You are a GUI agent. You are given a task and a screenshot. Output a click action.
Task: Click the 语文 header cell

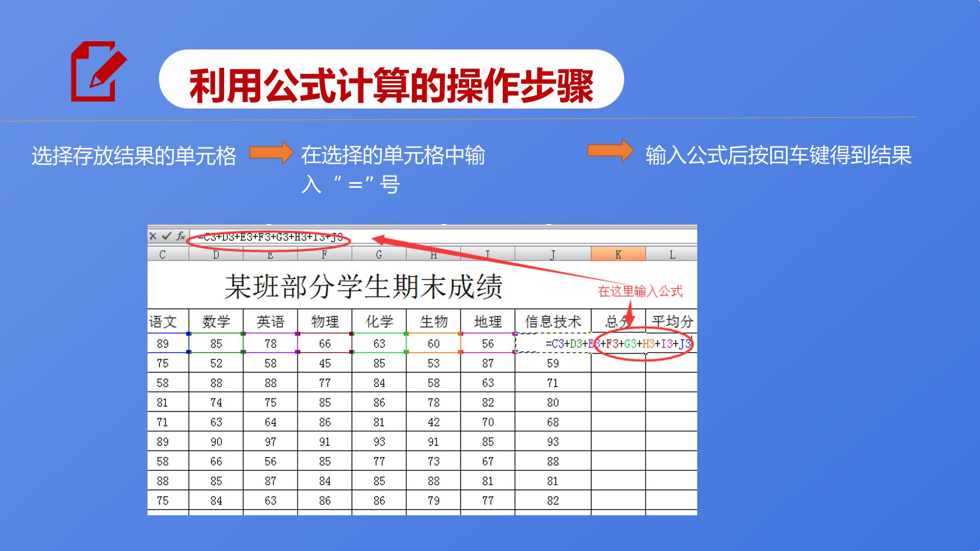168,321
